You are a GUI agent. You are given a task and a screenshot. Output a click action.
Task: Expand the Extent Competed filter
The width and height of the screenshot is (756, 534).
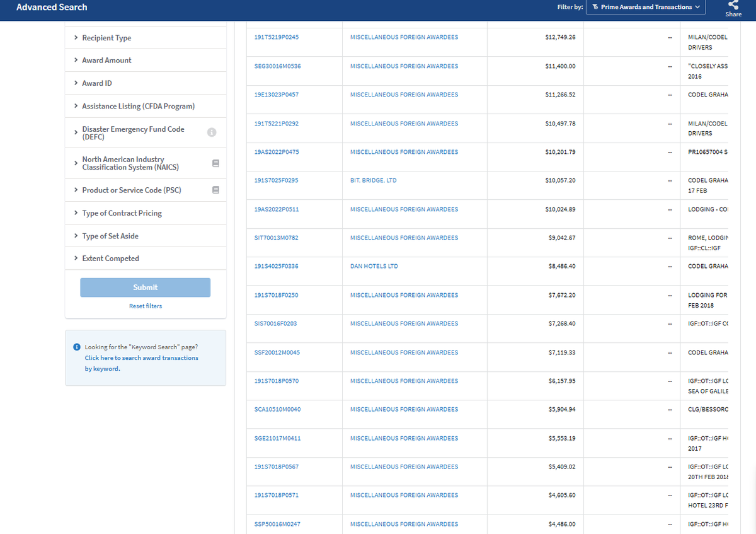pyautogui.click(x=146, y=258)
